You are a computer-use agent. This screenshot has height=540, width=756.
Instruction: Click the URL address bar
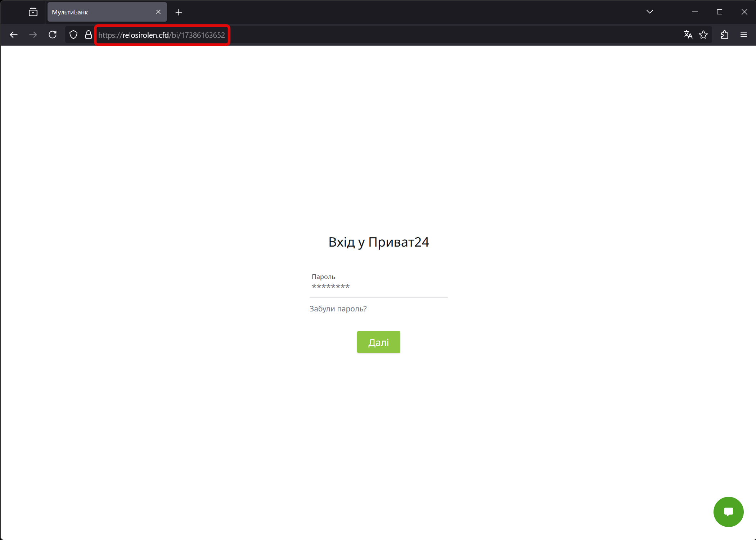[389, 35]
